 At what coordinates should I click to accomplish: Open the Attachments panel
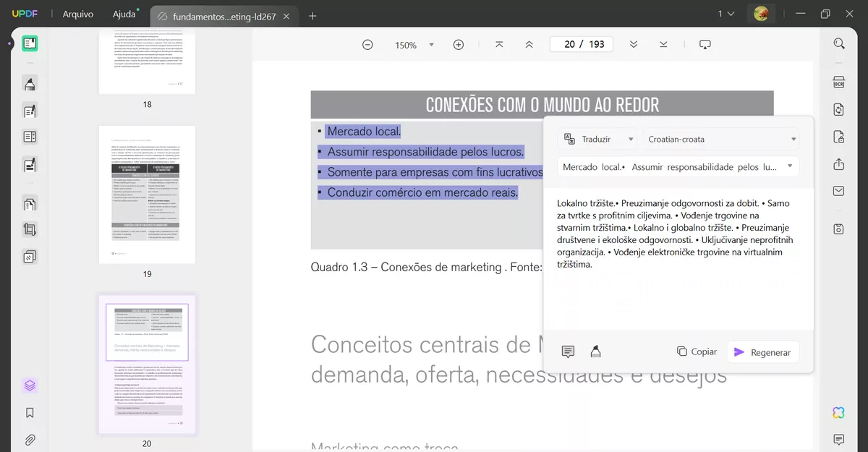[30, 440]
